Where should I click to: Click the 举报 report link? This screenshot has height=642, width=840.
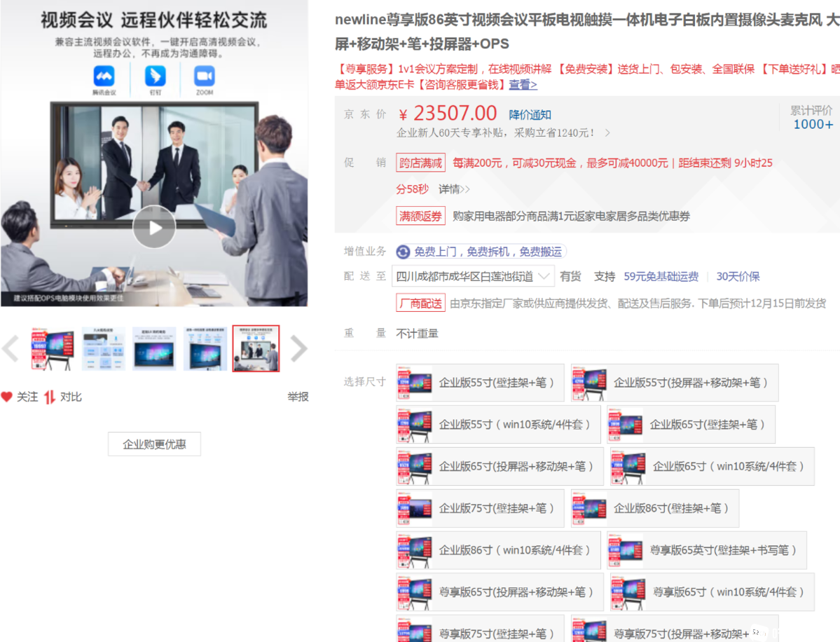[x=298, y=397]
